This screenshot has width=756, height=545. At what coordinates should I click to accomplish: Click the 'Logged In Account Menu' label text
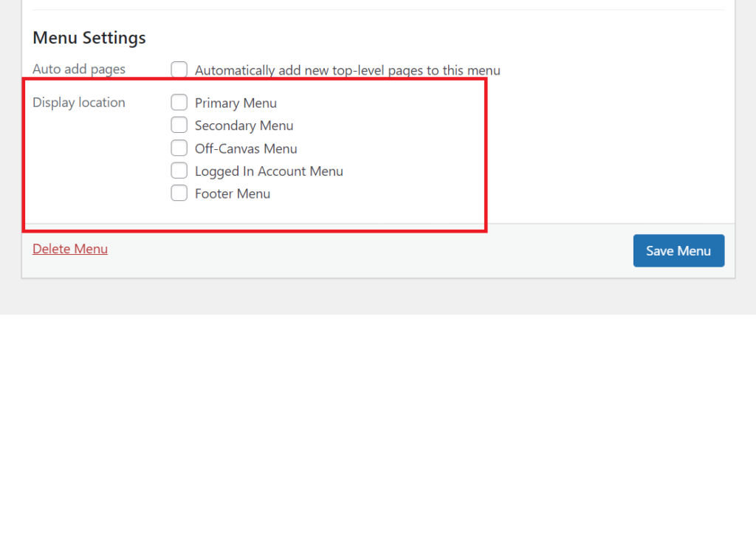269,171
